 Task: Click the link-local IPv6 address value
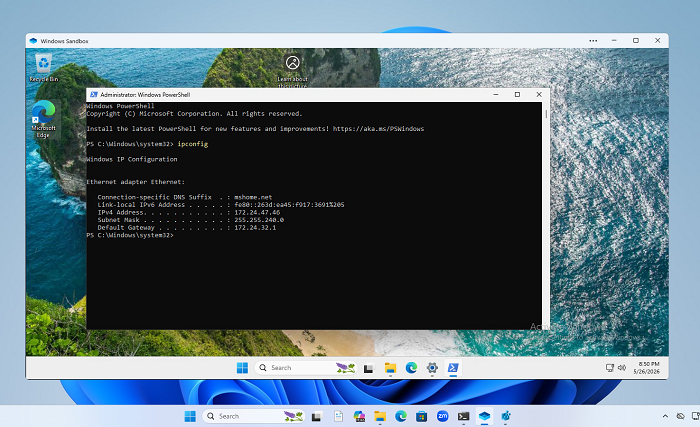pyautogui.click(x=289, y=205)
